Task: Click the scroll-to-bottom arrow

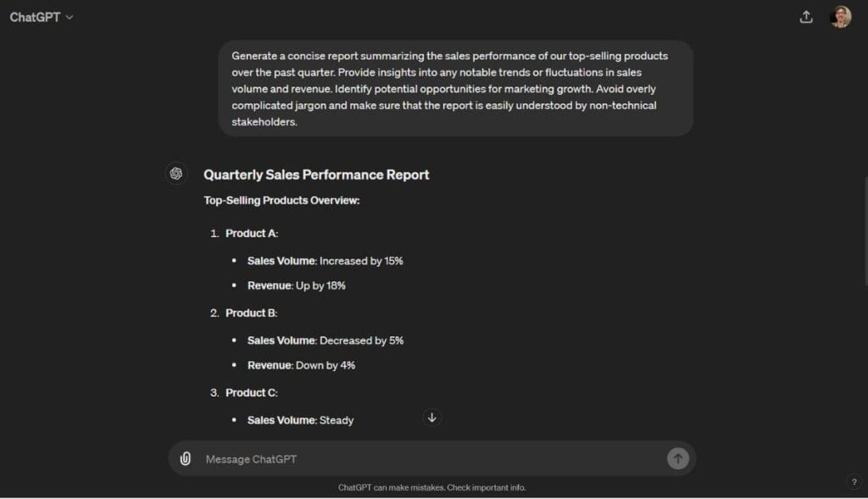Action: 431,418
